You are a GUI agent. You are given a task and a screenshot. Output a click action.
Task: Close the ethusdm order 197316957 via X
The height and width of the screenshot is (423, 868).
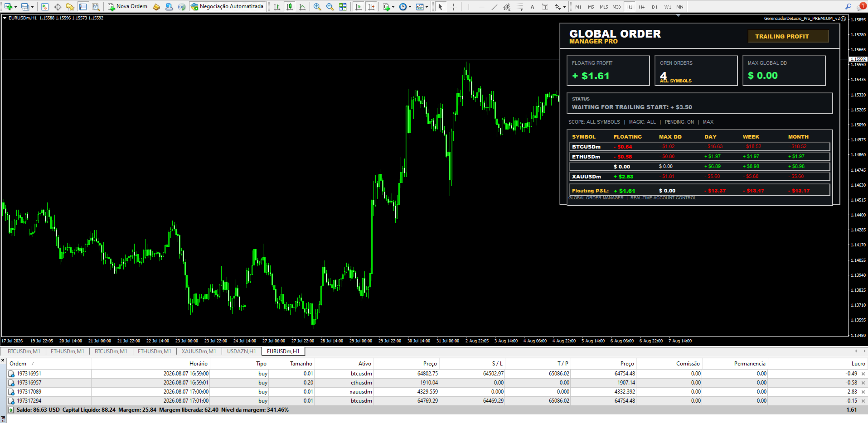[863, 383]
